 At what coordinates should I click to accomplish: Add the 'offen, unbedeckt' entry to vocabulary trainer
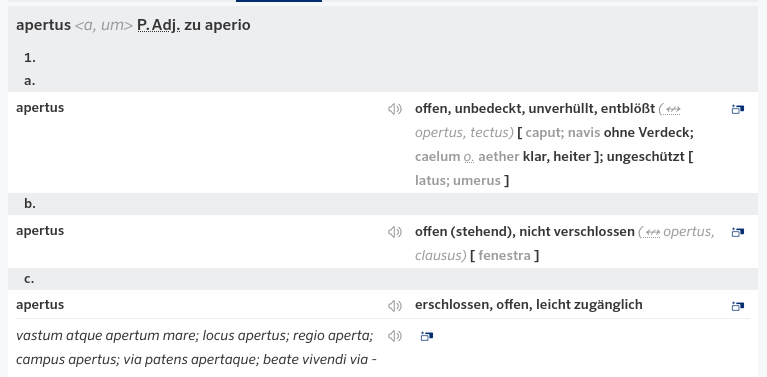click(738, 109)
